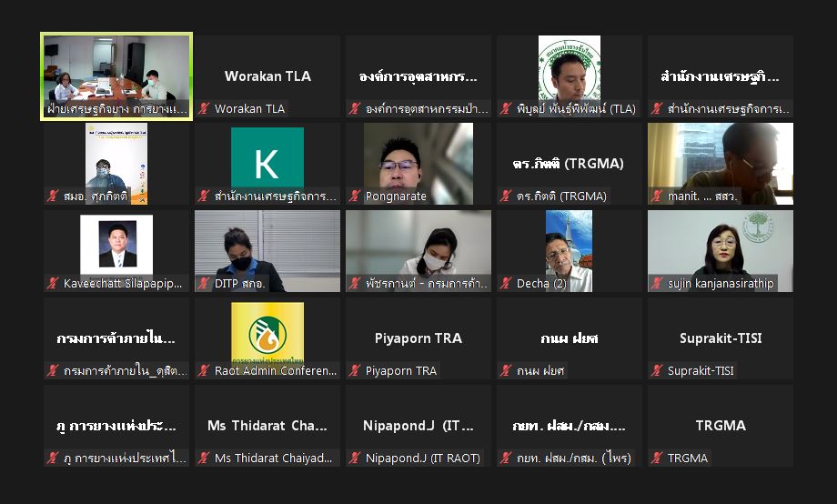The height and width of the screenshot is (504, 837).
Task: Click the muted mic icon on Pongnarate's tile
Action: [x=355, y=196]
